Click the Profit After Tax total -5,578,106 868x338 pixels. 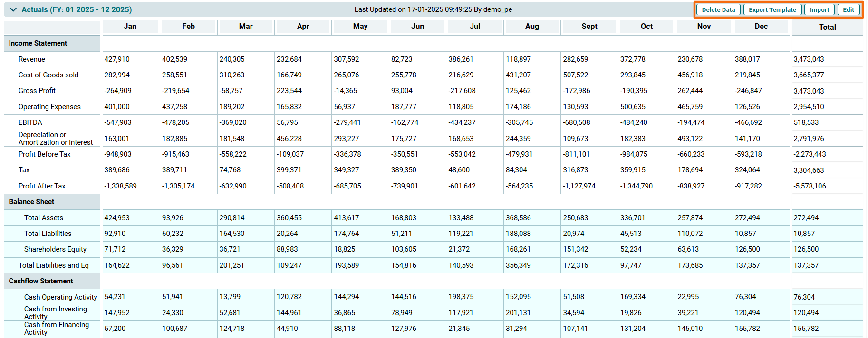(x=810, y=186)
